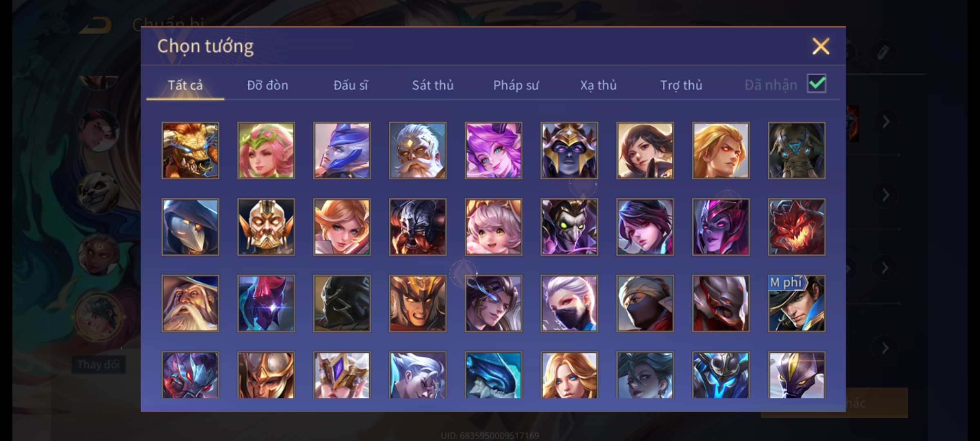Select the golden masked robot hero

click(x=266, y=227)
